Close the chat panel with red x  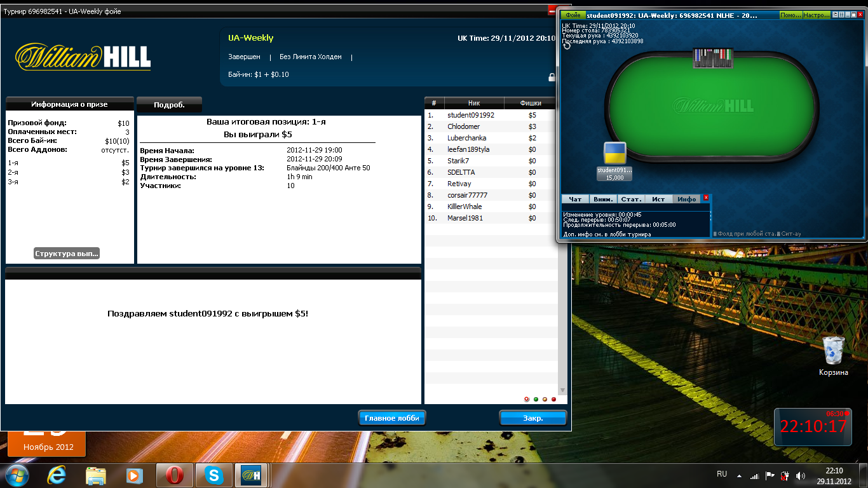pos(706,198)
